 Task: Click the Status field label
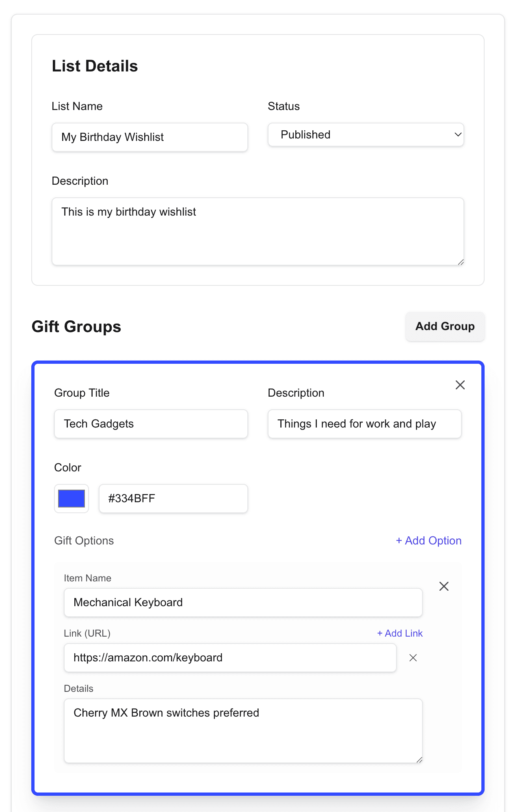[284, 106]
